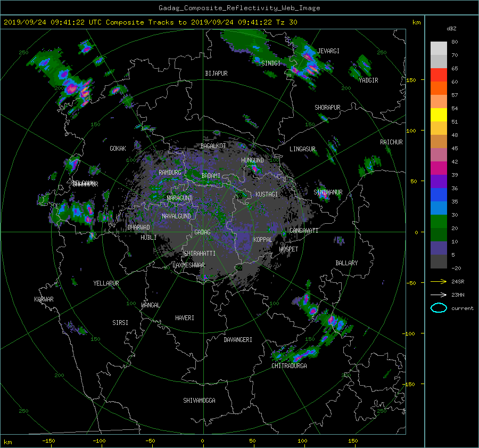
Task: Click the HUNGUND city label
Action: click(x=252, y=160)
